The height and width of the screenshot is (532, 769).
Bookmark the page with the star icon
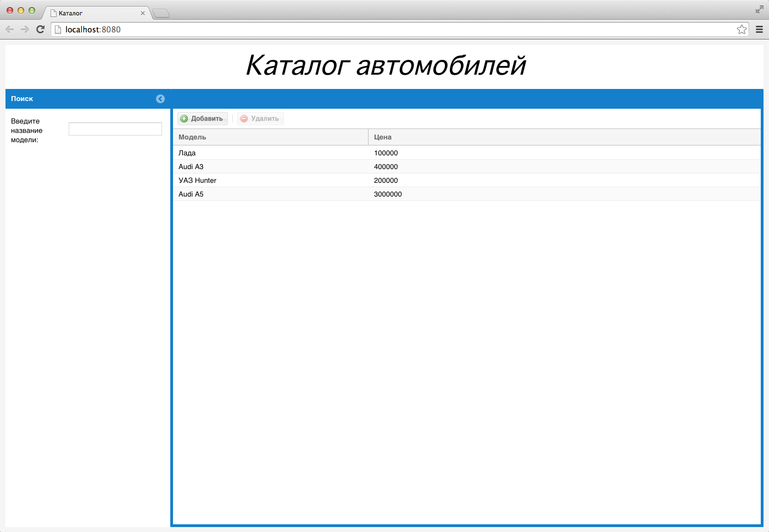coord(742,30)
